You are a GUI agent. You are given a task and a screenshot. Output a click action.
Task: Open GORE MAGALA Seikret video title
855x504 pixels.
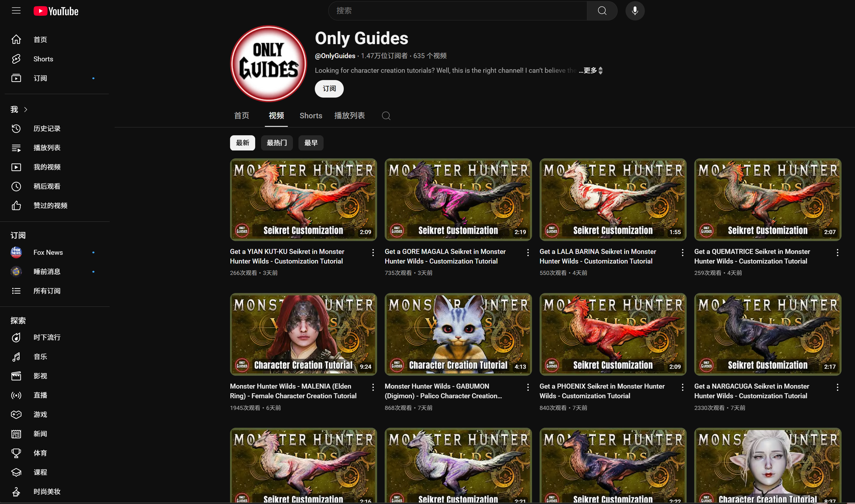point(445,257)
